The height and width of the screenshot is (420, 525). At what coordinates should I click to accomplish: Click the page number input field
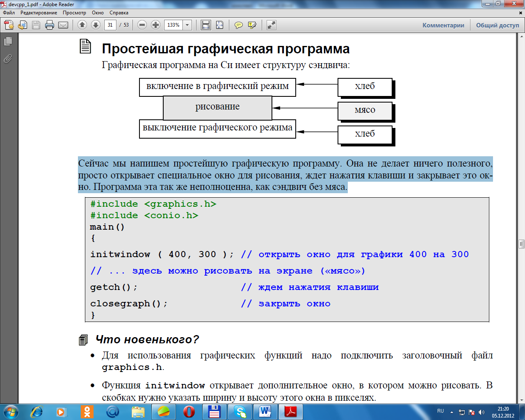(x=110, y=25)
